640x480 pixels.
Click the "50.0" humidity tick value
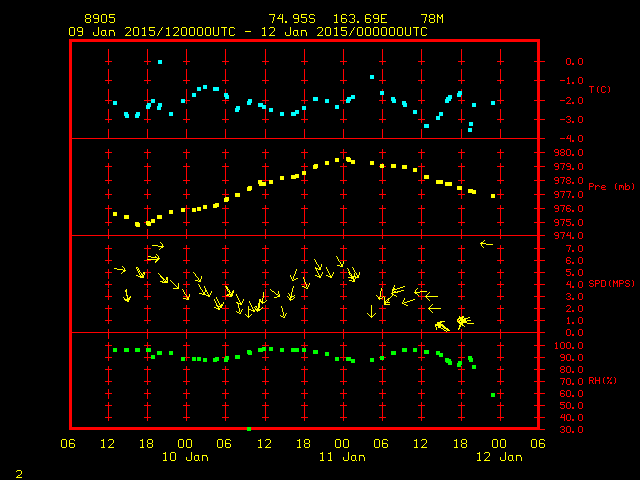point(571,406)
